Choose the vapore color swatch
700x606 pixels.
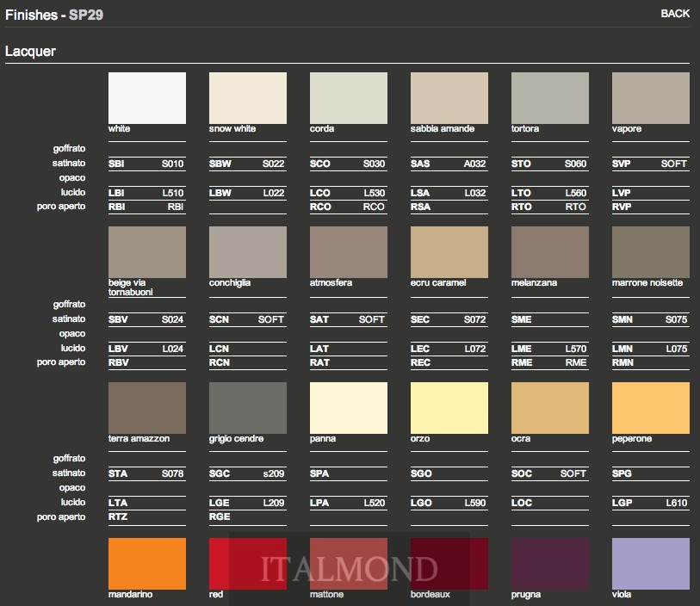(651, 98)
